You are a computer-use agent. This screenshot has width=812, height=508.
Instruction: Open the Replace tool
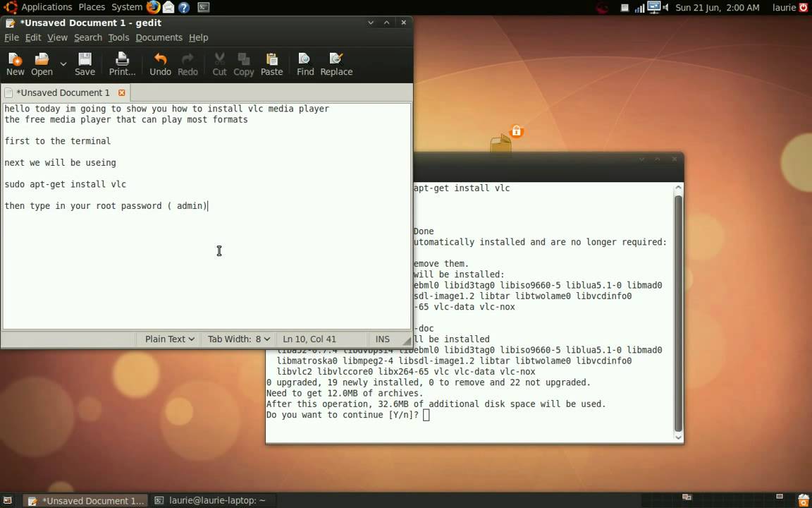coord(336,64)
